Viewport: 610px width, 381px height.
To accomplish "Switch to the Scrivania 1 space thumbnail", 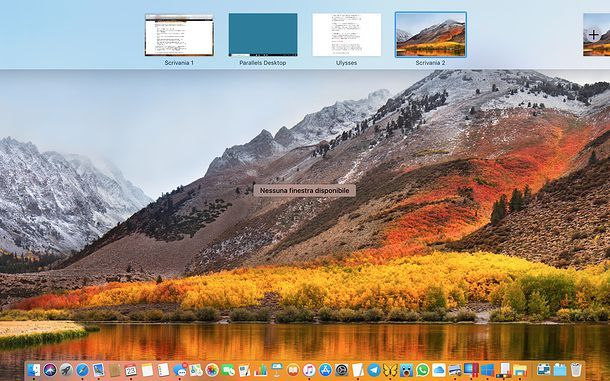I will (179, 35).
